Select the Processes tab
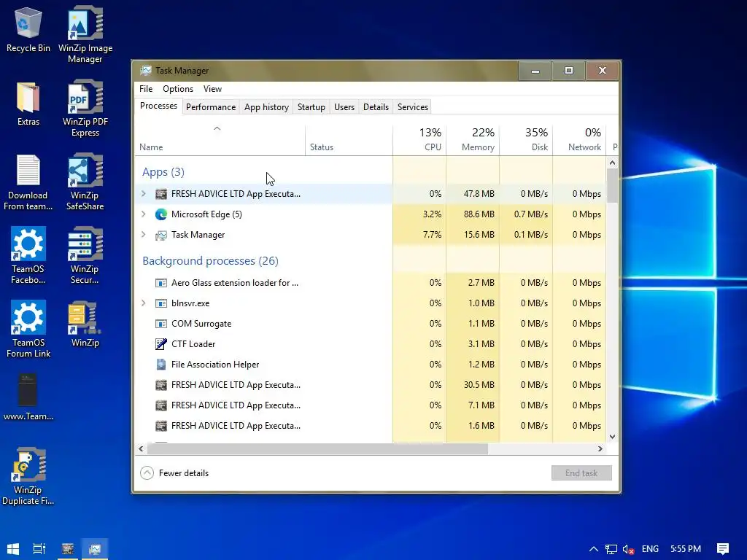The width and height of the screenshot is (747, 560). (x=158, y=106)
